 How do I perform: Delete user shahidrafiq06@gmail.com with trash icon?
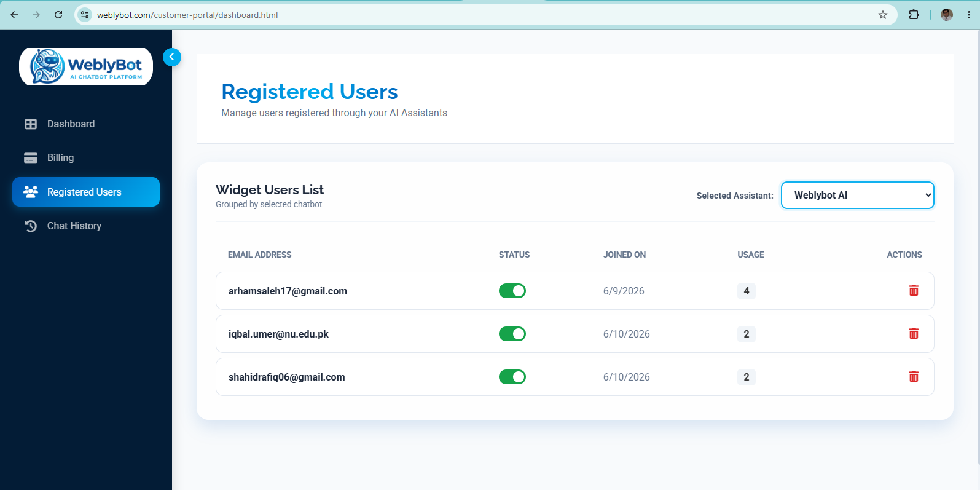[x=914, y=377]
